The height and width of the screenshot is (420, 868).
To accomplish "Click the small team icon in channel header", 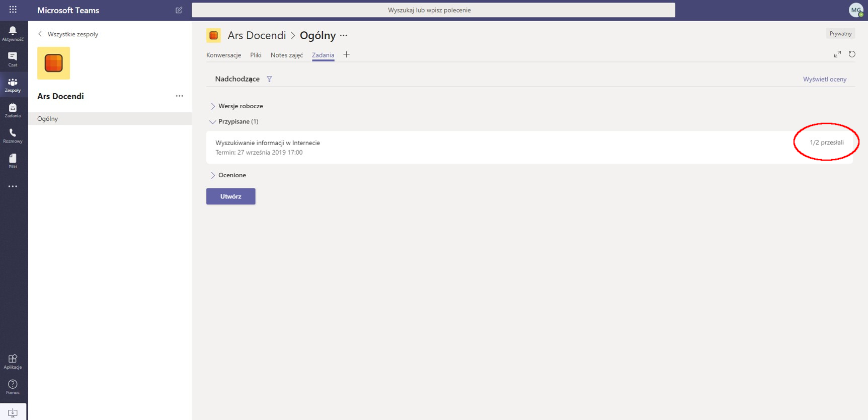I will click(x=213, y=35).
